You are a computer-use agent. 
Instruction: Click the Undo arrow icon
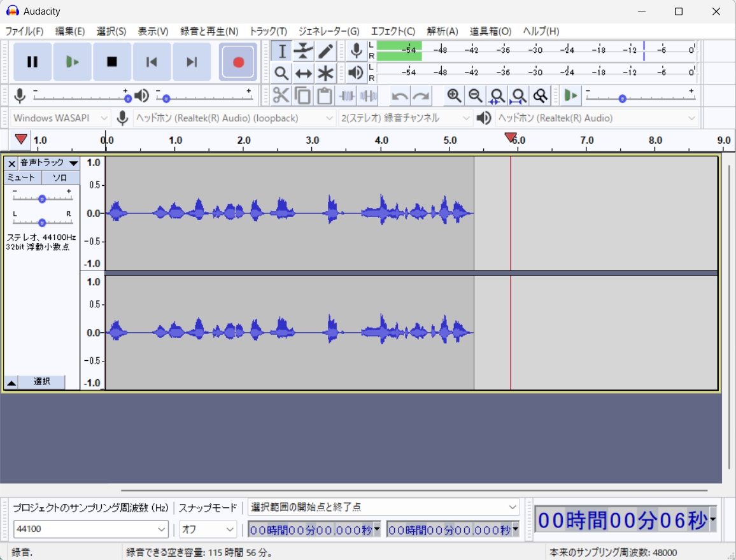(x=399, y=95)
